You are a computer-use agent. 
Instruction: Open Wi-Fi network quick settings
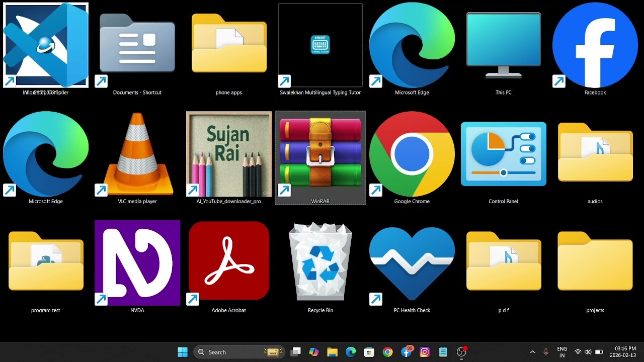578,352
